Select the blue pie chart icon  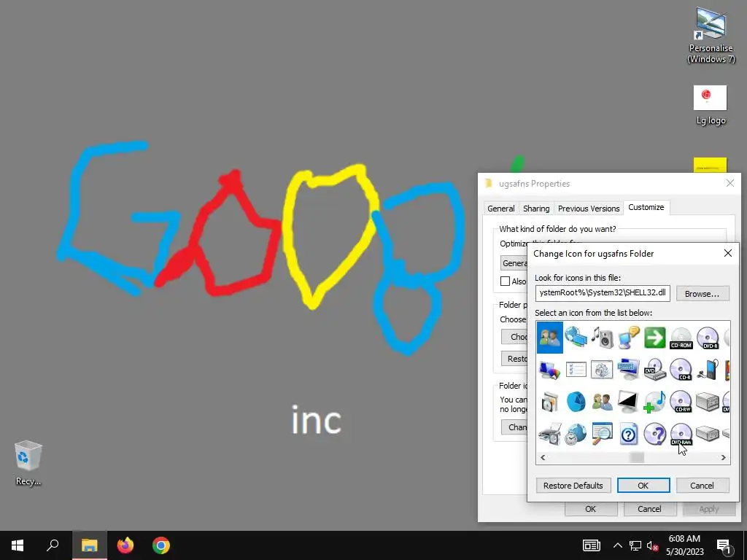point(576,402)
